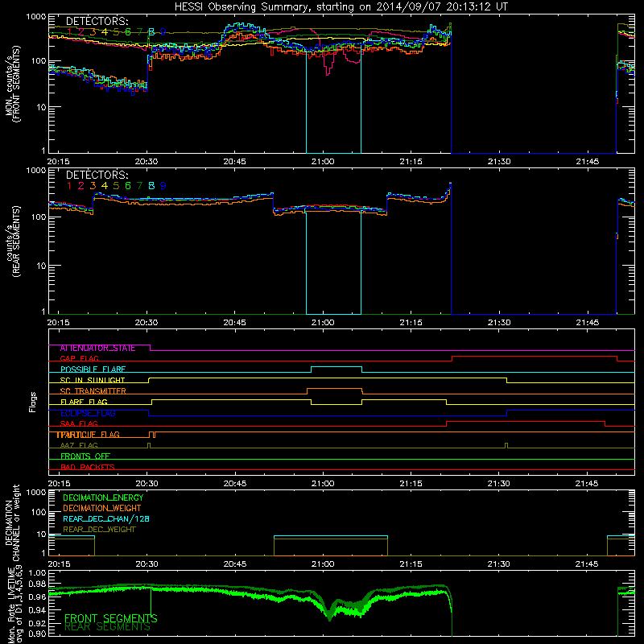Image resolution: width=644 pixels, height=644 pixels.
Task: Click the GAP_FLAG label
Action: pyautogui.click(x=79, y=358)
